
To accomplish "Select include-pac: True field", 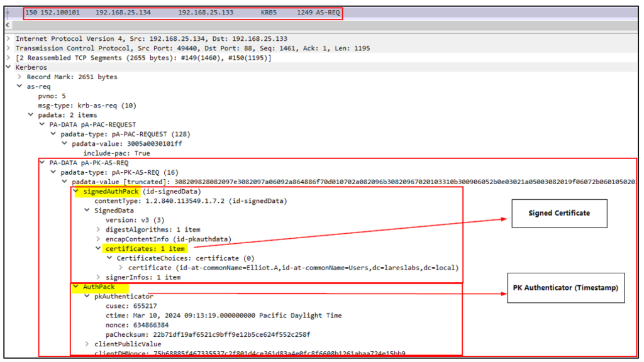I will point(116,153).
